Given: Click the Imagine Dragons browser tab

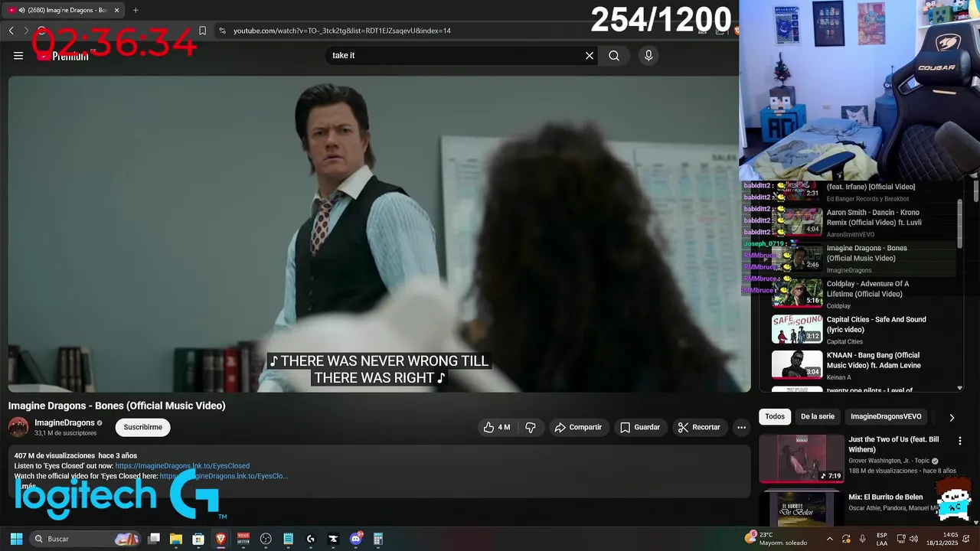Looking at the screenshot, I should click(65, 10).
